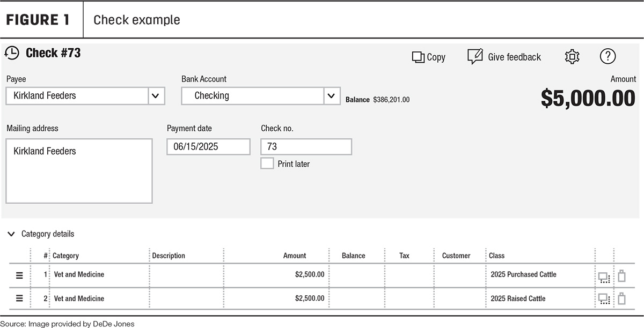
Task: Open the Payee dropdown arrow
Action: pyautogui.click(x=156, y=96)
